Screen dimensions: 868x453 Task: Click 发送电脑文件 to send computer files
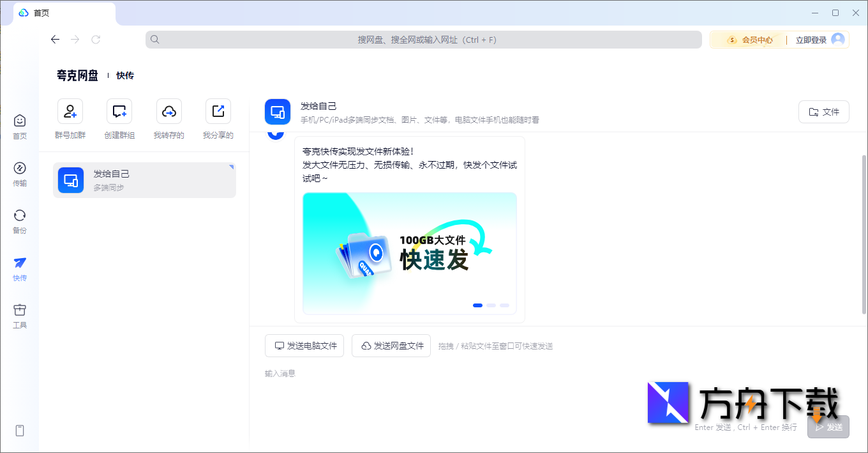(x=304, y=345)
